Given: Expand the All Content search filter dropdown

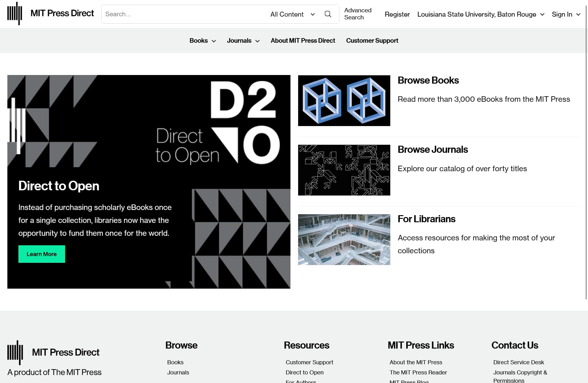Looking at the screenshot, I should (292, 14).
